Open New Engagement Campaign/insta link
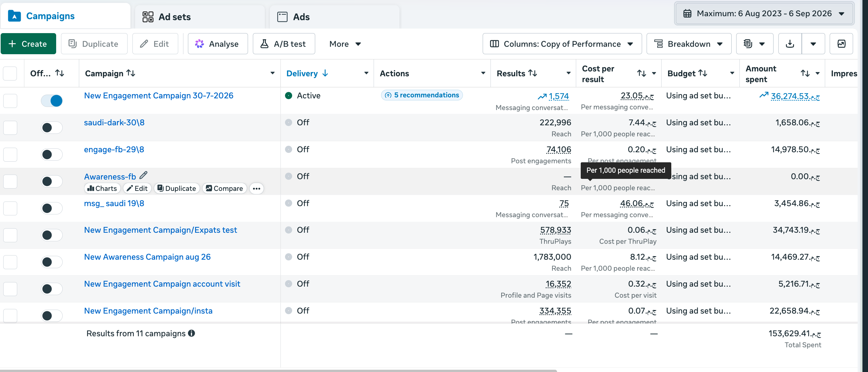This screenshot has height=372, width=868. 148,311
